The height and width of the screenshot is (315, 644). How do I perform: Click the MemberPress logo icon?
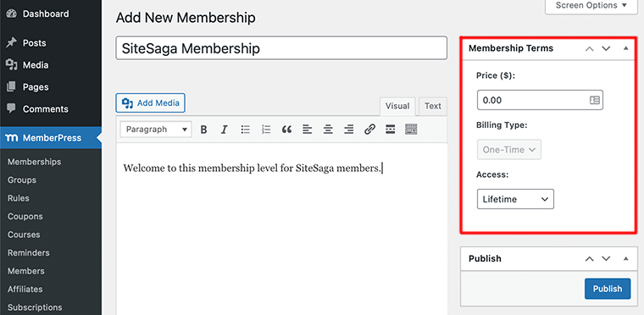[x=13, y=138]
